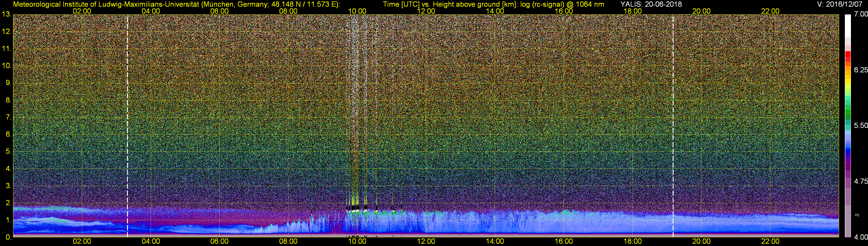
Task: Click the 13 km height axis label
Action: (x=6, y=14)
